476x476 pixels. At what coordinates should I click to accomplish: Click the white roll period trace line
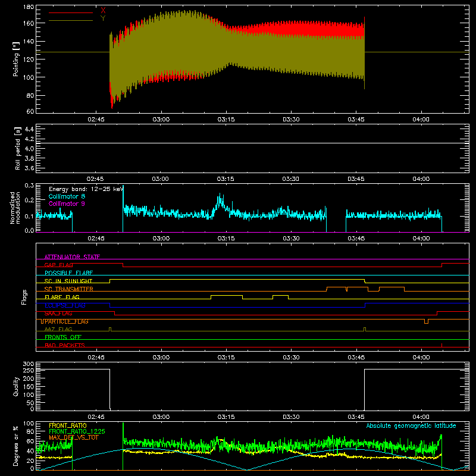[252, 143]
